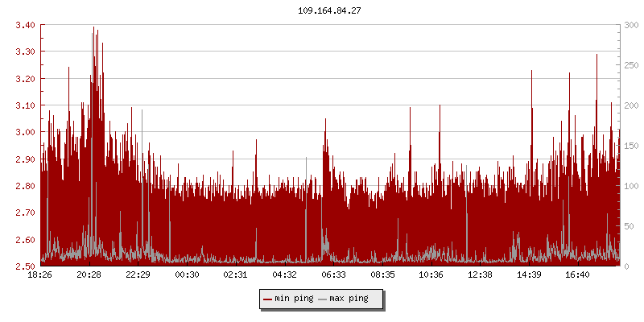Click the 3.40 value on left axis
This screenshot has width=644, height=322.
tap(25, 25)
